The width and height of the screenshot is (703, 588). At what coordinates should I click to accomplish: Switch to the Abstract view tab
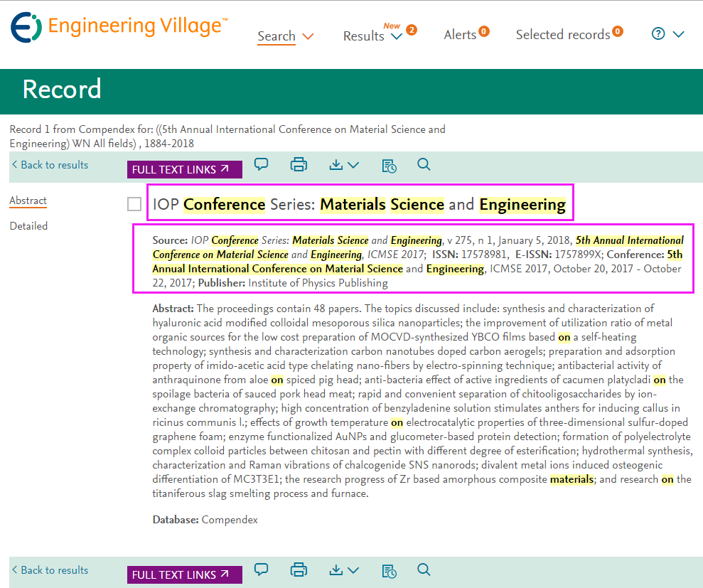(28, 201)
